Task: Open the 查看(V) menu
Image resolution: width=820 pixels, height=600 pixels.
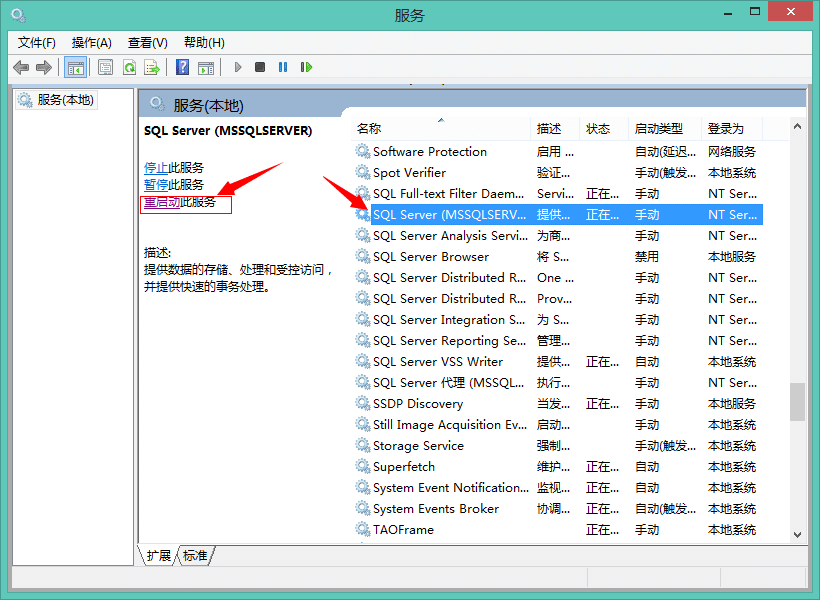Action: 147,42
